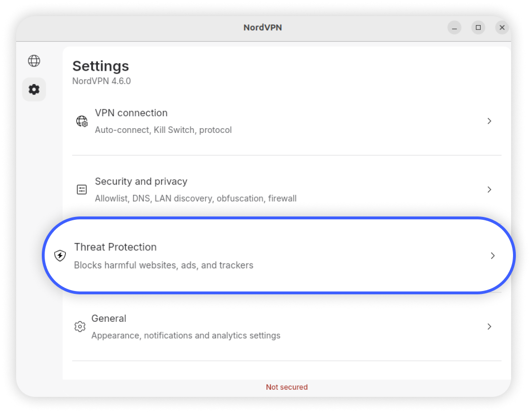Select the settings gear in sidebar

tap(34, 89)
